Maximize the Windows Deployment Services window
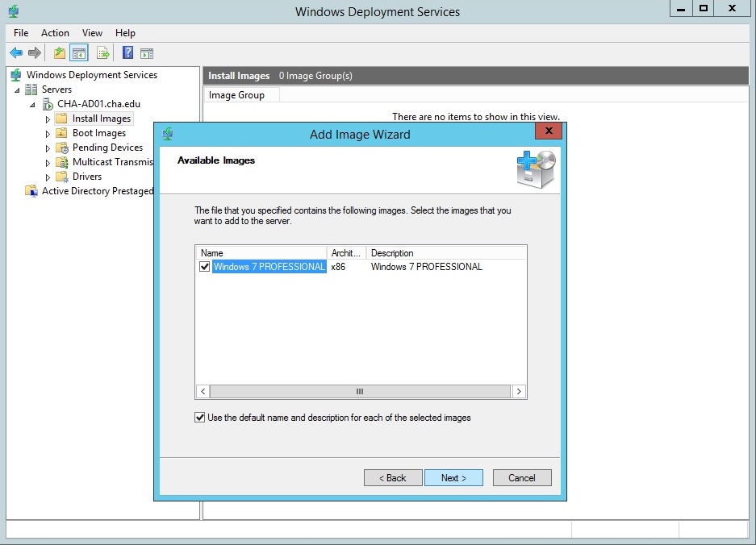This screenshot has height=545, width=756. click(x=704, y=9)
